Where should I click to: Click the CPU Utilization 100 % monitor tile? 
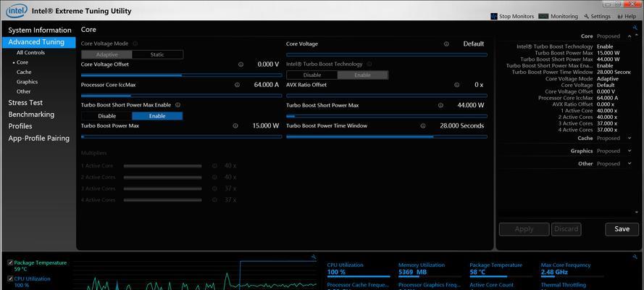tap(359, 269)
